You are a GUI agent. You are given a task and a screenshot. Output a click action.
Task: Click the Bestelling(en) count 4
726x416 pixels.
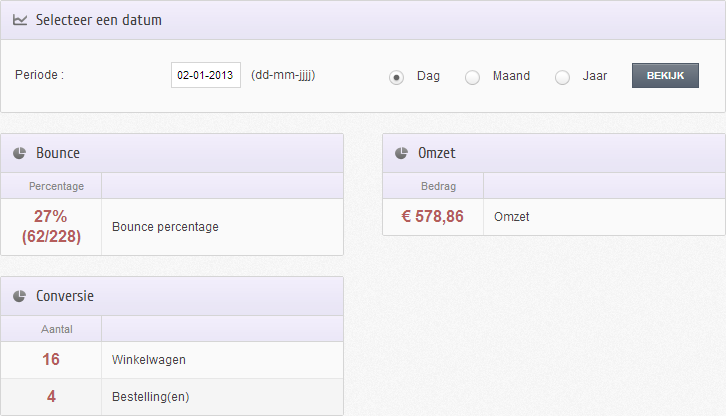pos(51,397)
